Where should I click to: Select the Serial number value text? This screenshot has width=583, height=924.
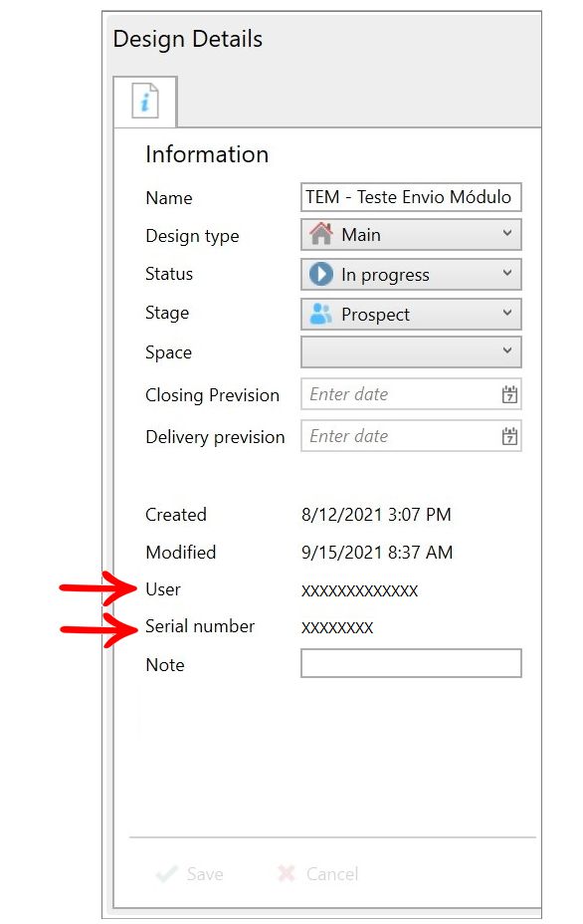337,627
